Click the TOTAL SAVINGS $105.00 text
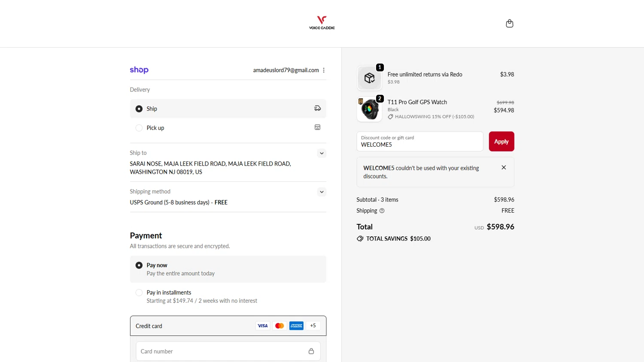644x362 pixels. (x=398, y=239)
